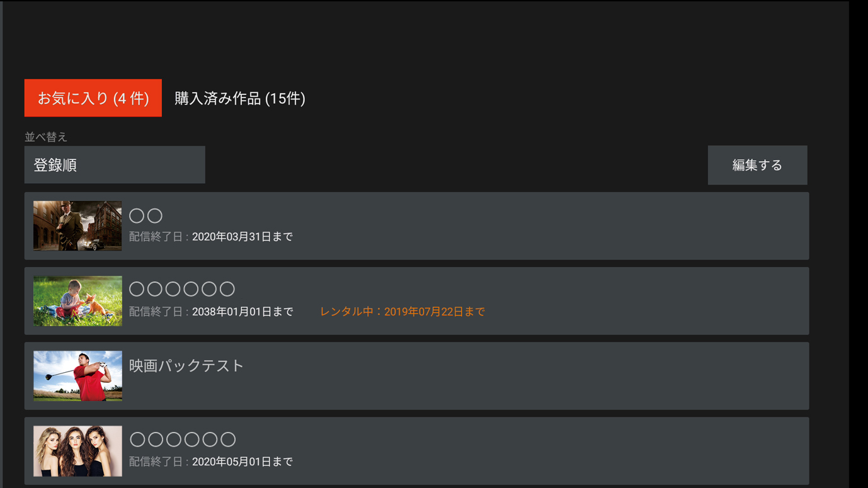This screenshot has height=488, width=868.
Task: Click the 配信終了日 2020年05月01日まで text
Action: click(x=211, y=462)
